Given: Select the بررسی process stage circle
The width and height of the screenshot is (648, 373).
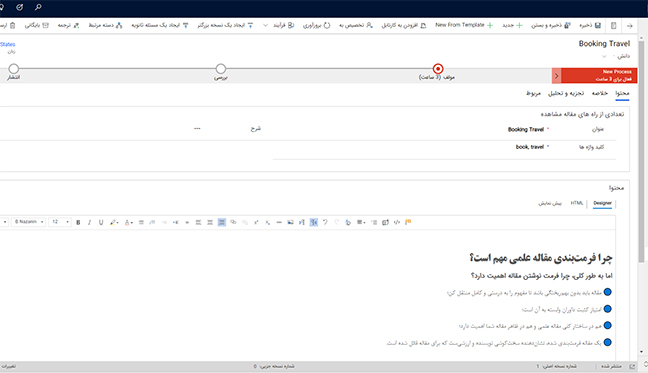Looking at the screenshot, I should (221, 69).
